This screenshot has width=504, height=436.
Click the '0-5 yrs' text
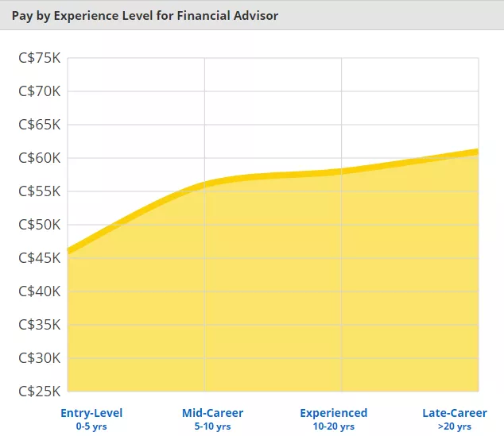(91, 426)
